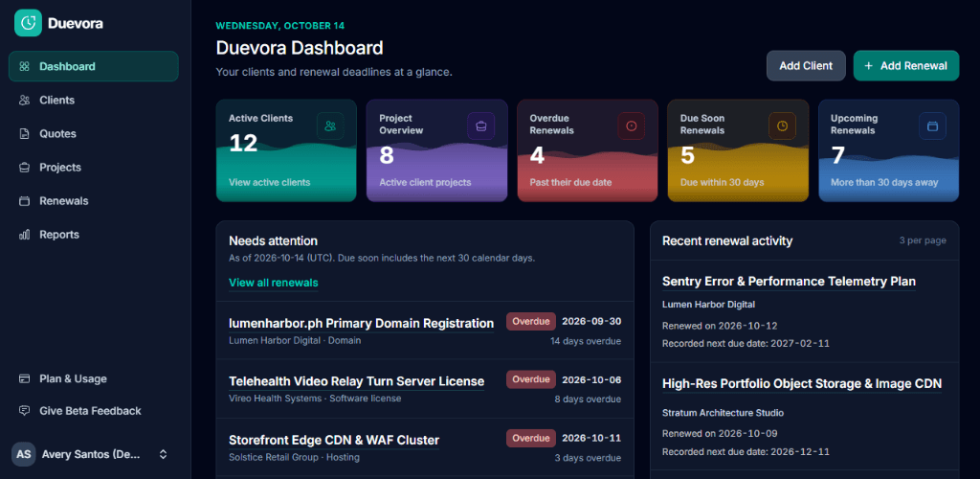Image resolution: width=980 pixels, height=479 pixels.
Task: Open Give Beta Feedback
Action: tap(94, 411)
